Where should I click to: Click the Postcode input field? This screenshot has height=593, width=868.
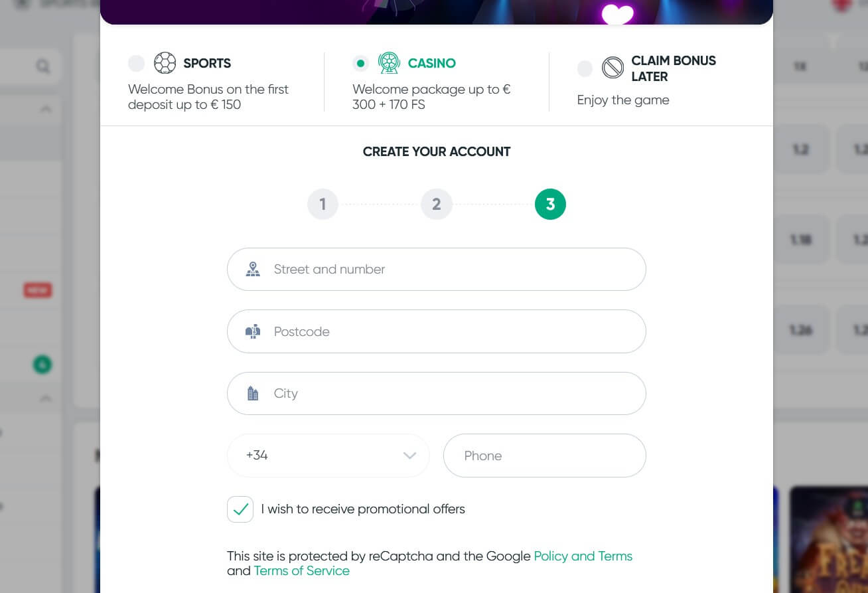pyautogui.click(x=451, y=331)
